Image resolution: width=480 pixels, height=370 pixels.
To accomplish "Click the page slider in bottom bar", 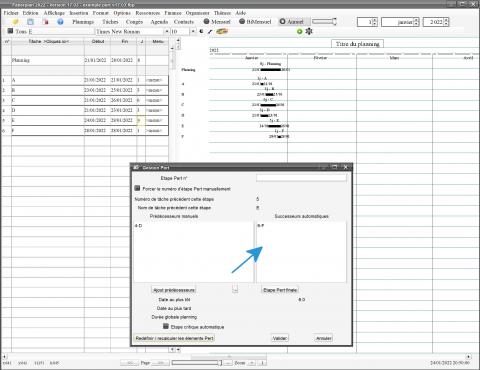I will [196, 363].
